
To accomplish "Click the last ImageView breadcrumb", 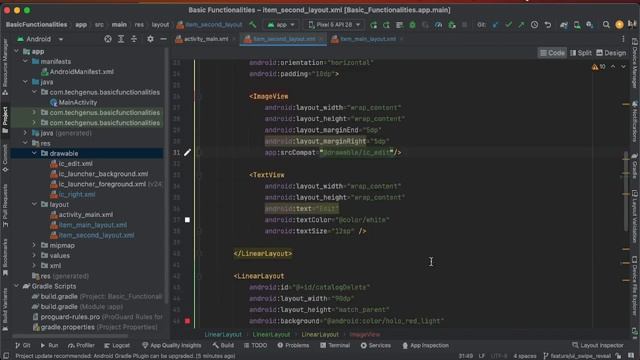I will (365, 334).
